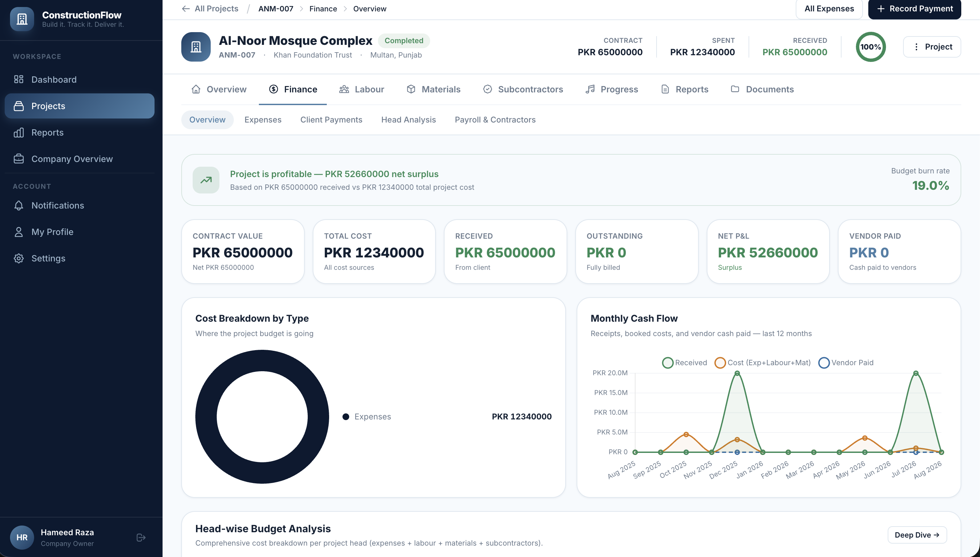Toggle the Received series in chart legend
This screenshot has height=557, width=980.
(x=684, y=363)
